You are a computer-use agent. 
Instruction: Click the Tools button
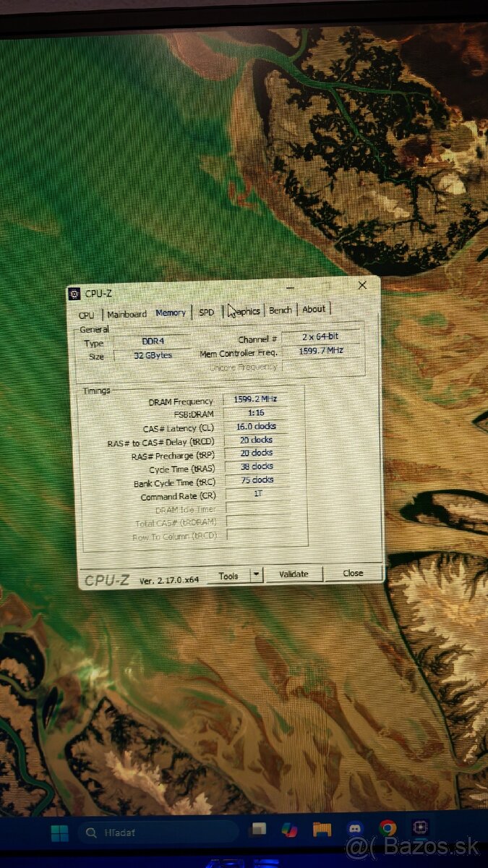228,576
